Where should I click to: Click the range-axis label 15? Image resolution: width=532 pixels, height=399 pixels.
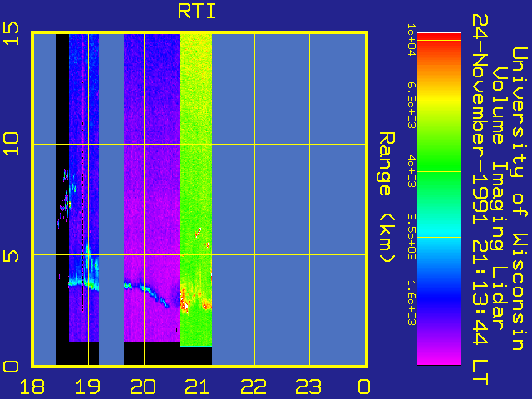point(11,33)
